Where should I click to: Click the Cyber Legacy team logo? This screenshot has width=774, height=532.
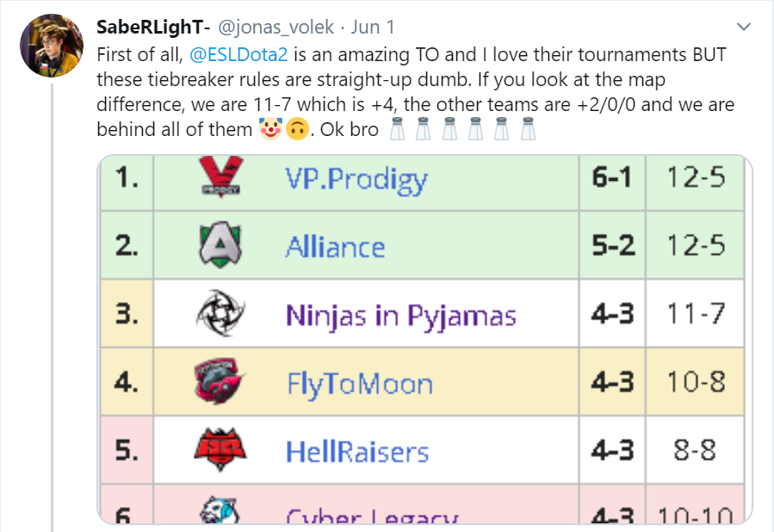(220, 510)
